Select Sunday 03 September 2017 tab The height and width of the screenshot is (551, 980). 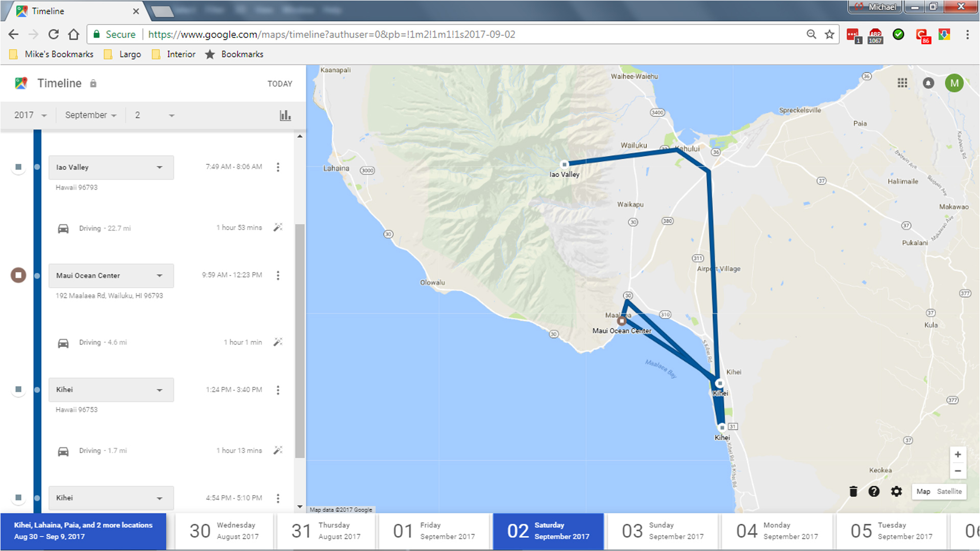(x=662, y=531)
